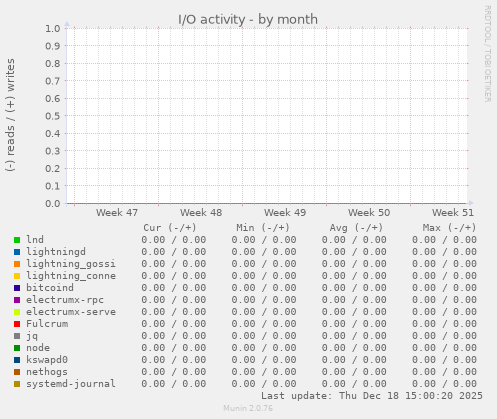Image resolution: width=497 pixels, height=419 pixels.
Task: Click the 'I/O activity - by month' title
Action: pos(248,19)
